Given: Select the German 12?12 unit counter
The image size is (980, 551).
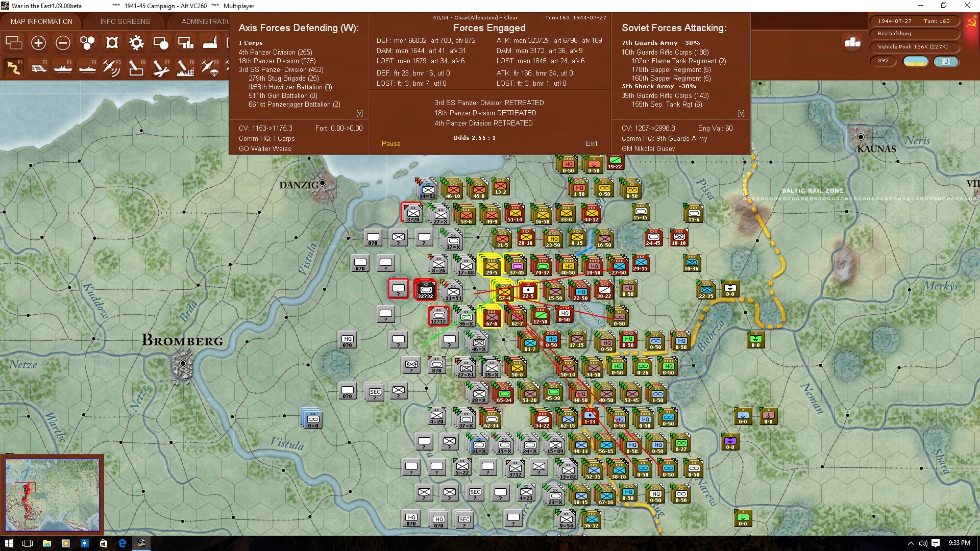Looking at the screenshot, I should (438, 316).
